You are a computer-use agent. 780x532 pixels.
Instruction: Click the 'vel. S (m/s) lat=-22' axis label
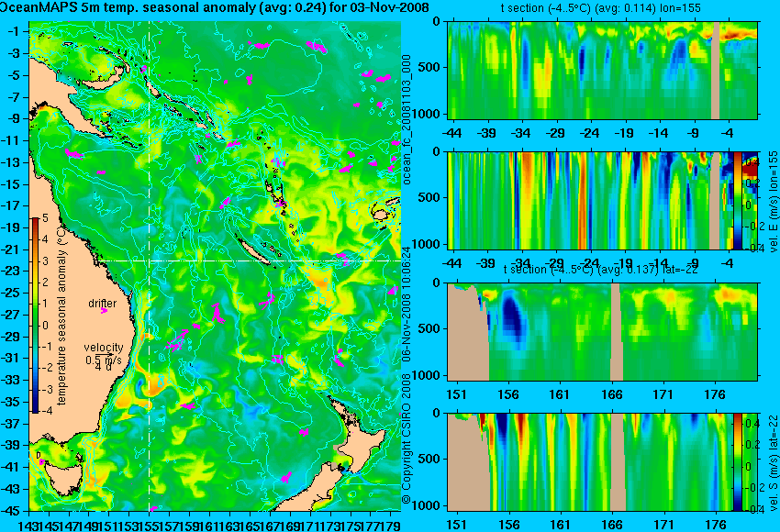coord(773,462)
